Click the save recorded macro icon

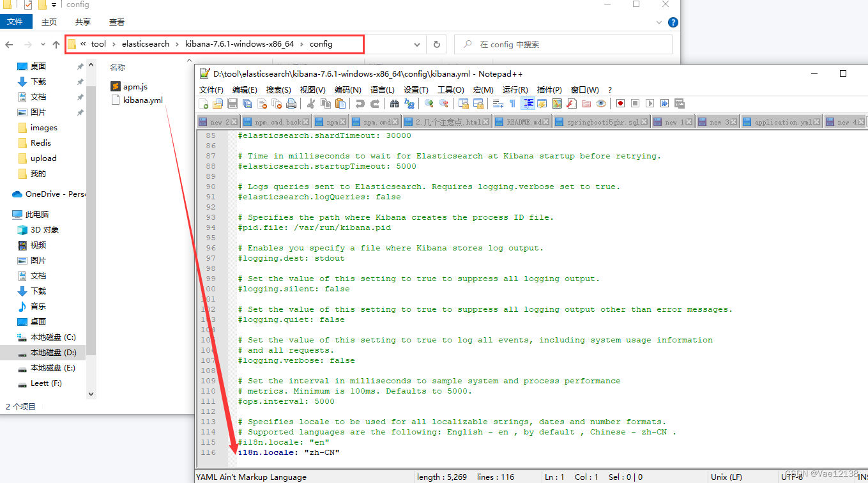680,103
